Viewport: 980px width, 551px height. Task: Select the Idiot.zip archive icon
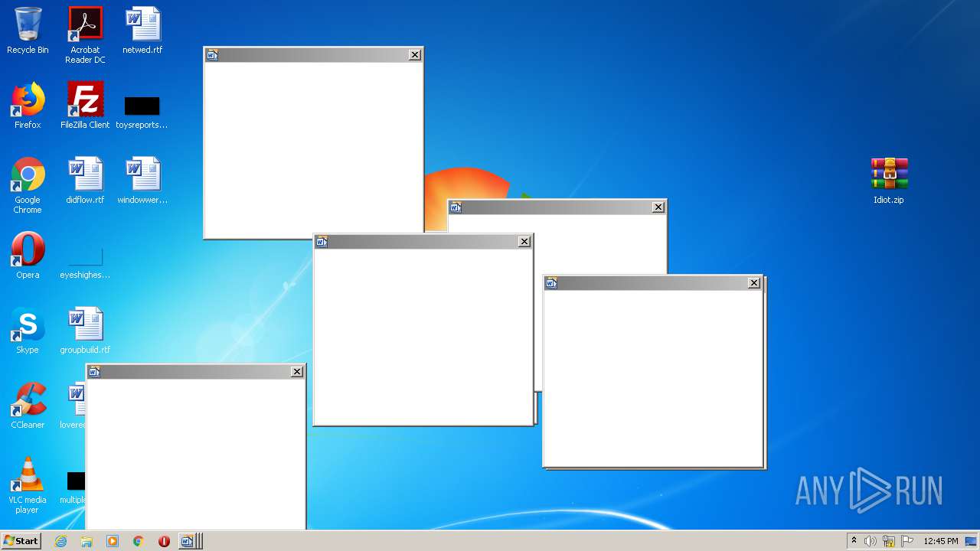(x=889, y=181)
